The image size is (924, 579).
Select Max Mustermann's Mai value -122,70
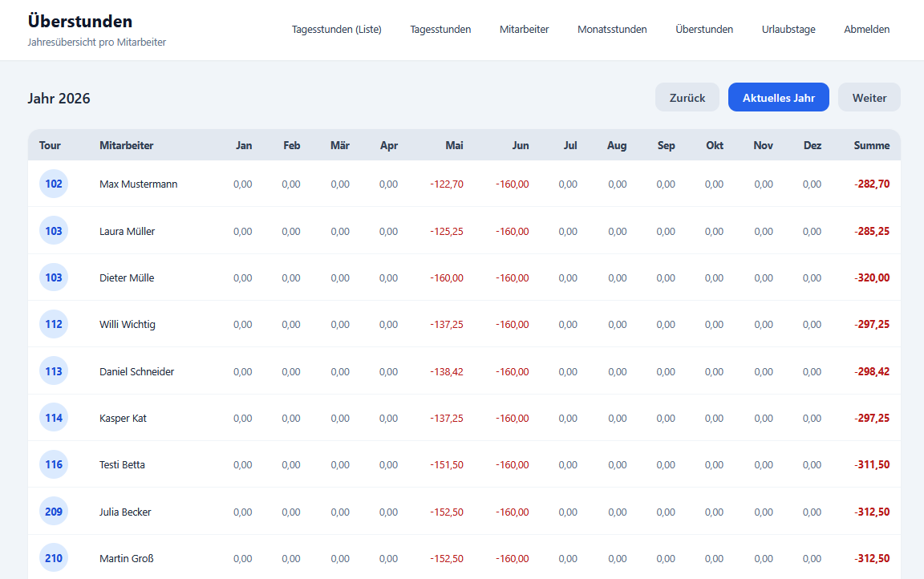pyautogui.click(x=447, y=184)
